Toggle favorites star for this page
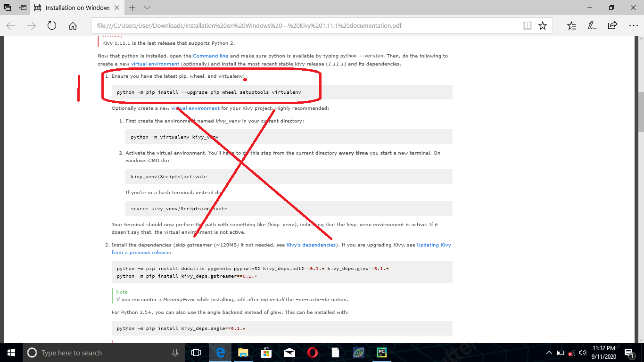This screenshot has width=644, height=362. (543, 25)
